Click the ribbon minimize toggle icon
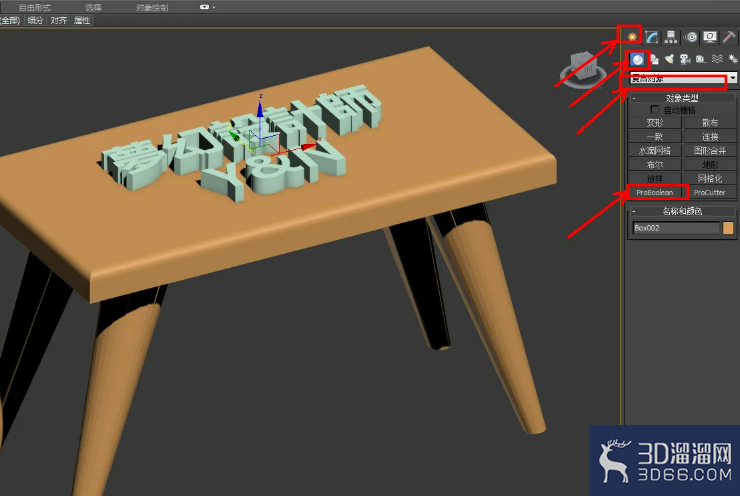Screen dimensions: 740x496 pyautogui.click(x=204, y=7)
